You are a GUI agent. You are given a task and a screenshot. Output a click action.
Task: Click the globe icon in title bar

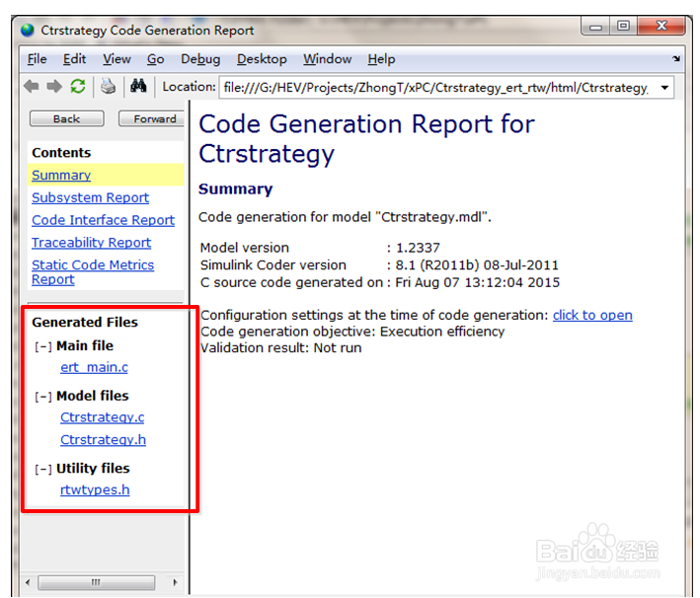click(28, 30)
